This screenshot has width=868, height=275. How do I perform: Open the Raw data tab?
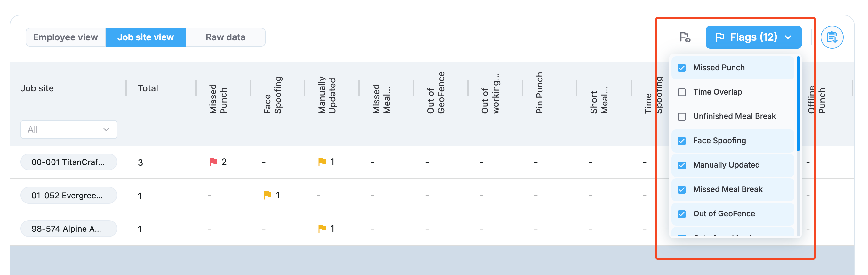pos(225,37)
